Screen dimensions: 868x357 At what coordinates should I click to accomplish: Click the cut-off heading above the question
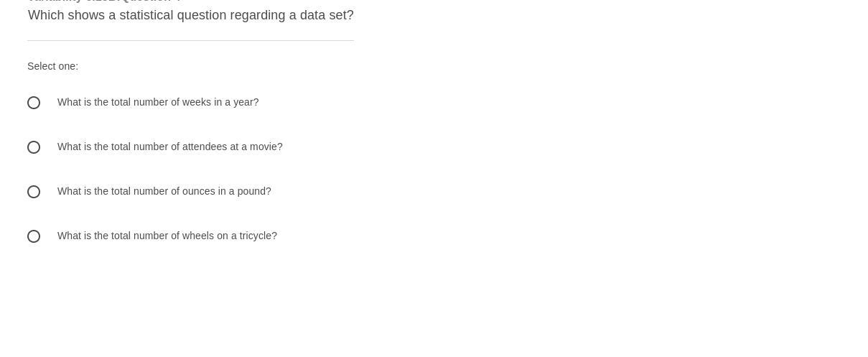point(104,1)
